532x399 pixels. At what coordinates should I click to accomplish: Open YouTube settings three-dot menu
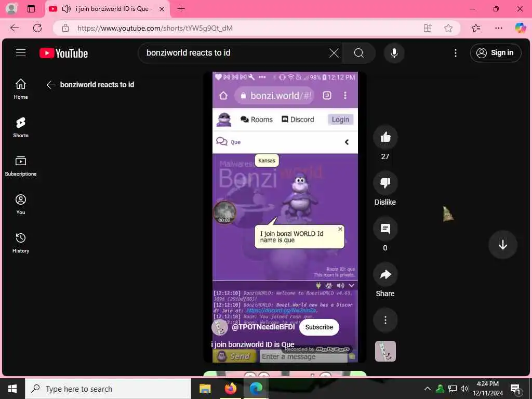455,52
